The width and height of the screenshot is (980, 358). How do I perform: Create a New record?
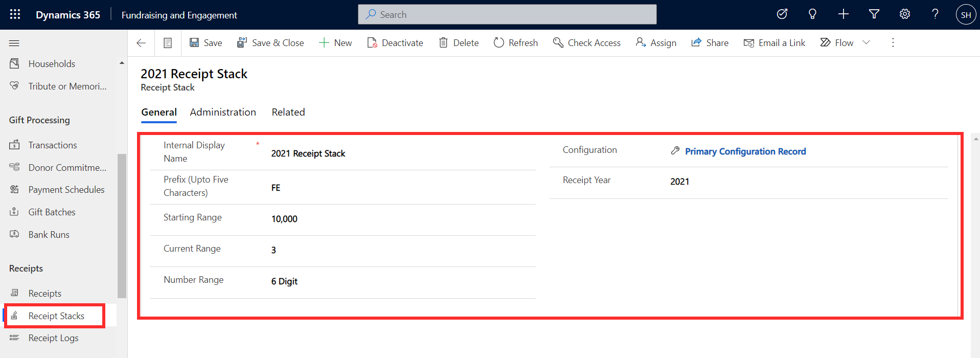(335, 43)
